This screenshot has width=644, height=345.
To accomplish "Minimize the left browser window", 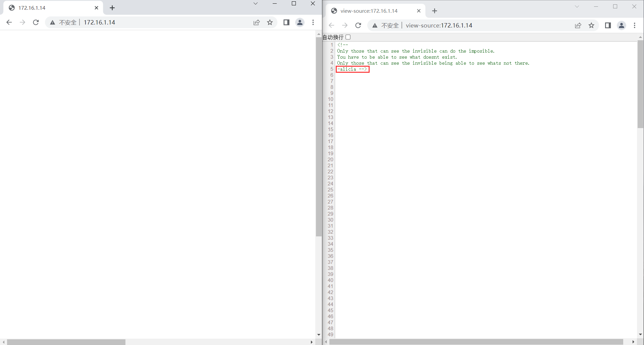I will click(x=275, y=4).
